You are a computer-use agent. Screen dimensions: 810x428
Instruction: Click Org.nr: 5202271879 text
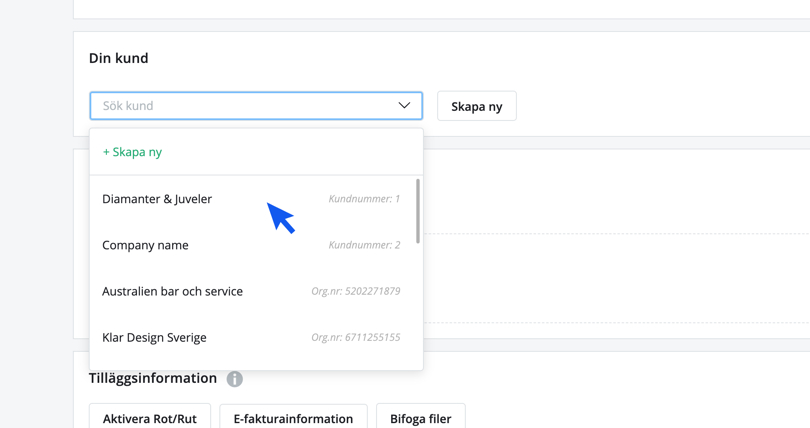point(355,291)
